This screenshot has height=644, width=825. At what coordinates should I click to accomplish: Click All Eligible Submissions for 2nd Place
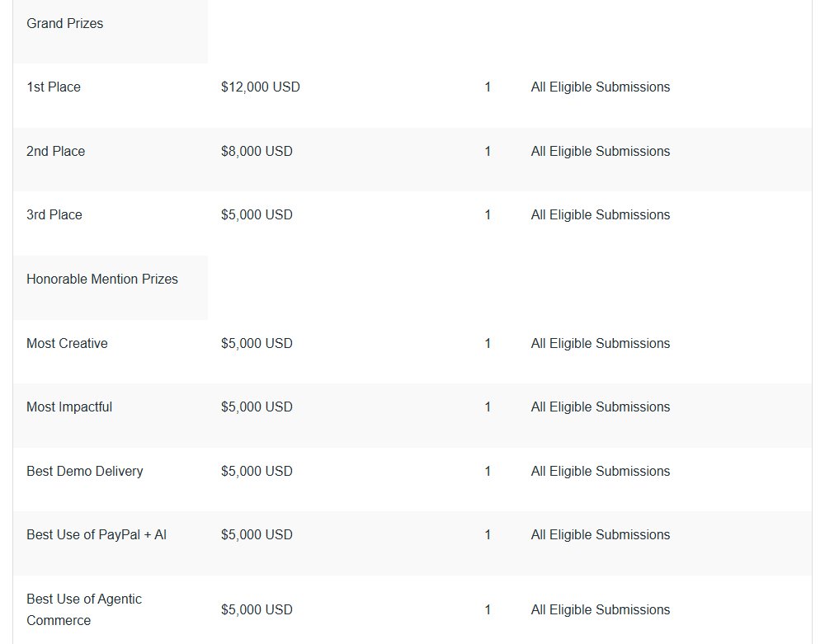click(x=601, y=152)
